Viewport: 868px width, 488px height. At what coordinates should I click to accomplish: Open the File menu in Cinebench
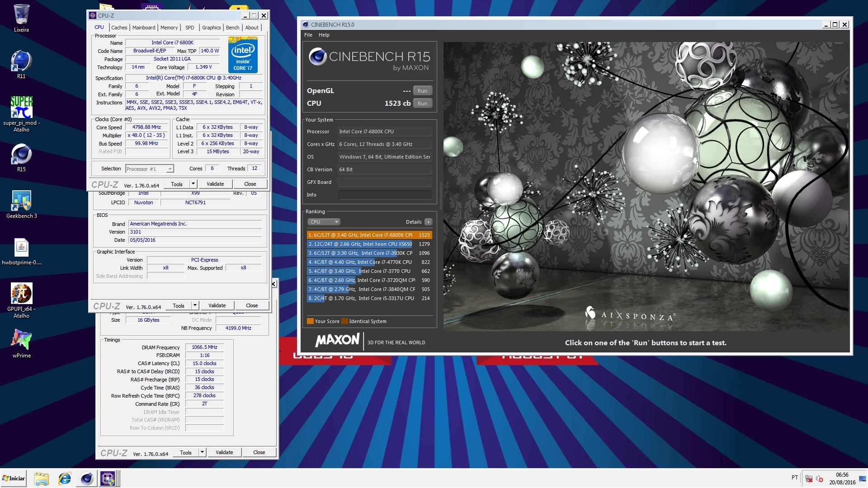tap(308, 35)
